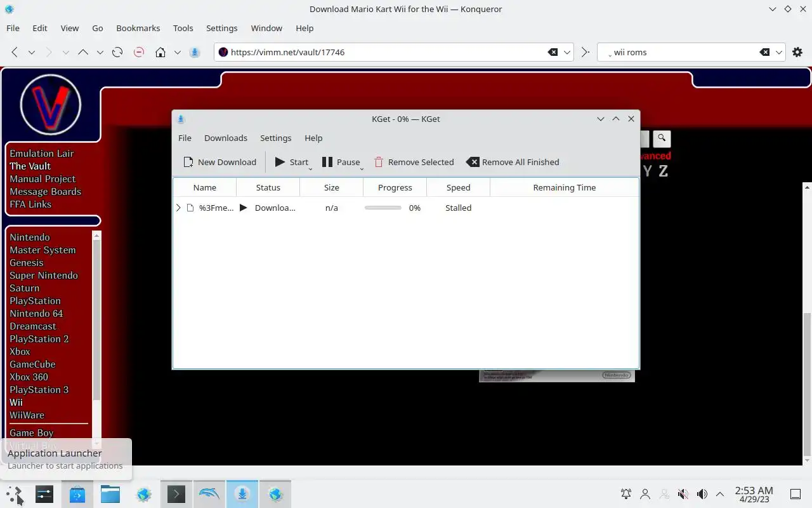The image size is (812, 508).
Task: Sort by the Size column header
Action: click(x=332, y=187)
